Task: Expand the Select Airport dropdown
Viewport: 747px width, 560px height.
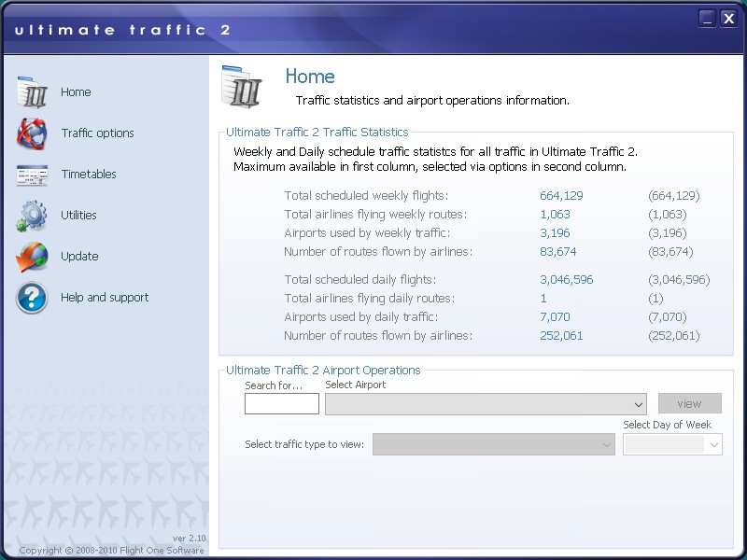Action: click(486, 404)
